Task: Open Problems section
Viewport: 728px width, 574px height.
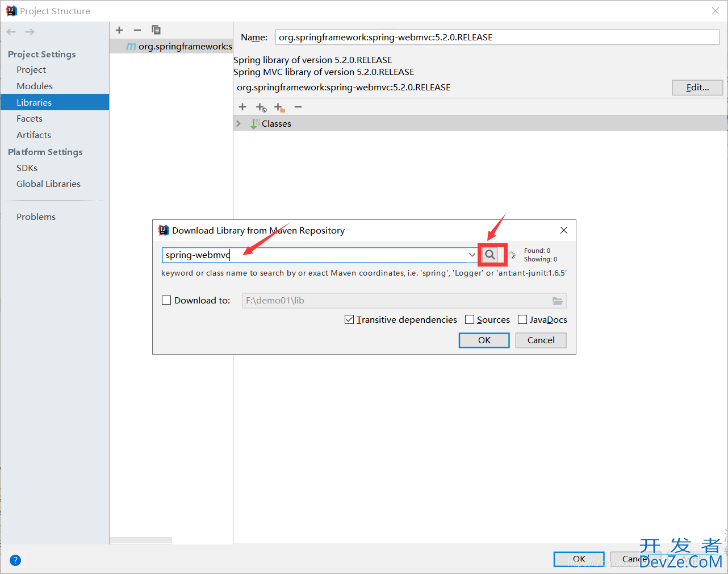Action: [36, 217]
